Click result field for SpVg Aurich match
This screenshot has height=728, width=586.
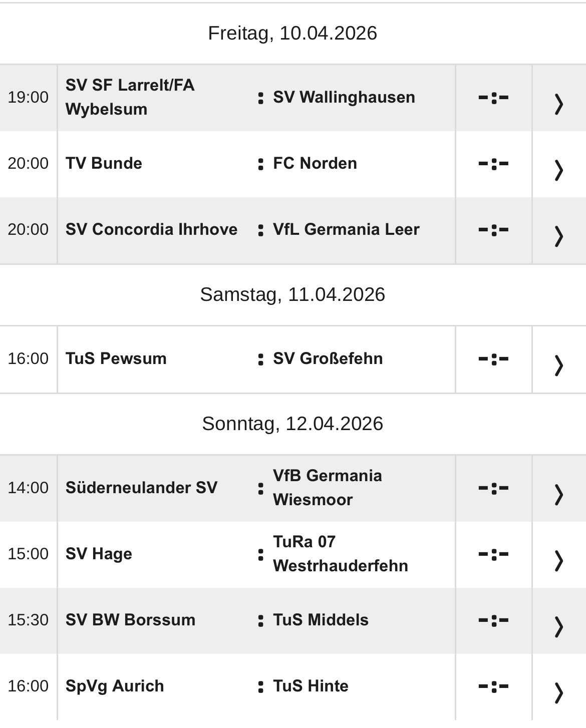pyautogui.click(x=494, y=686)
